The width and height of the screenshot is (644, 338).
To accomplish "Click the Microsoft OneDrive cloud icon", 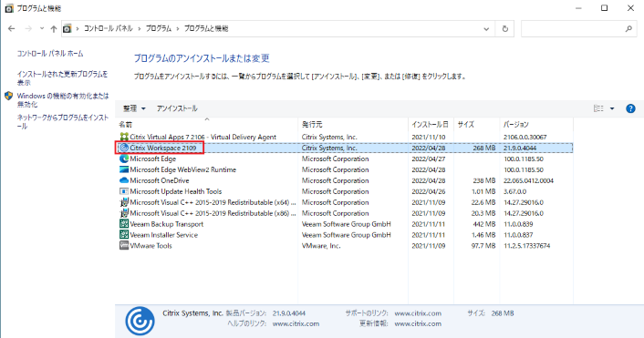I will 124,180.
